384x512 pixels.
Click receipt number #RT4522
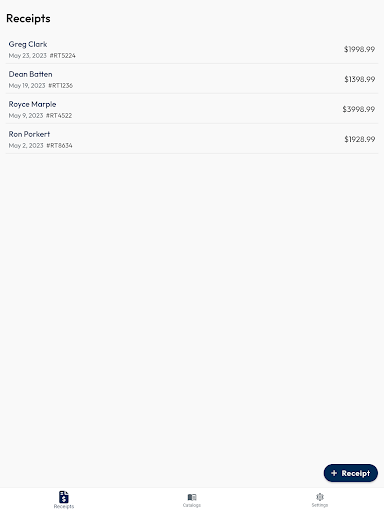[59, 116]
